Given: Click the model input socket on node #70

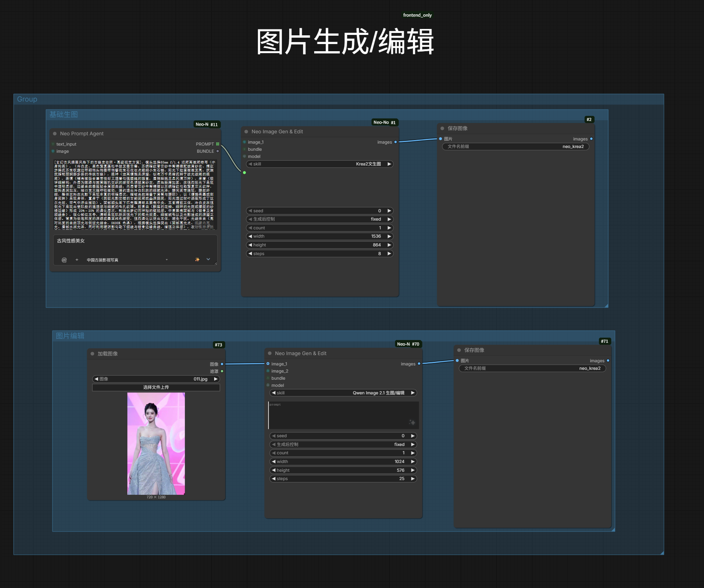Looking at the screenshot, I should click(268, 385).
